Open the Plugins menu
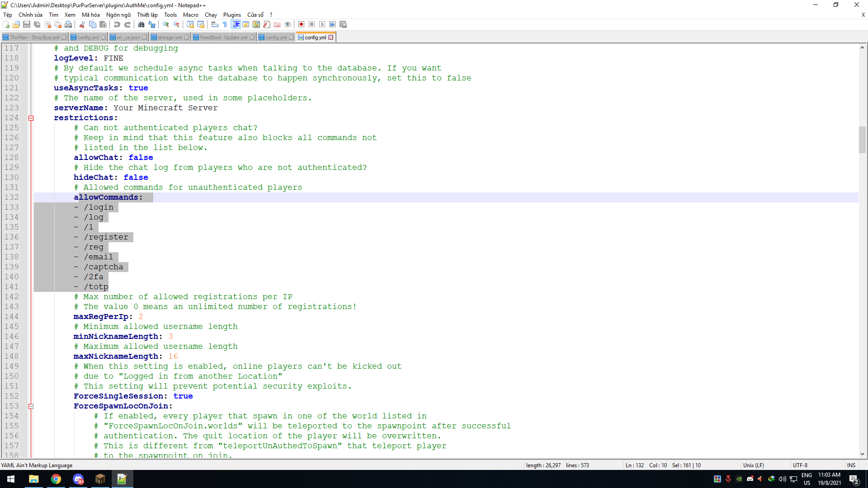 pyautogui.click(x=232, y=15)
